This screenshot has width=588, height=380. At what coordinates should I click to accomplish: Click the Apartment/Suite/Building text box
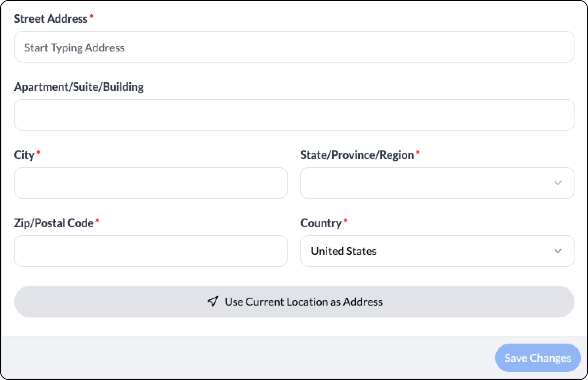pyautogui.click(x=294, y=115)
